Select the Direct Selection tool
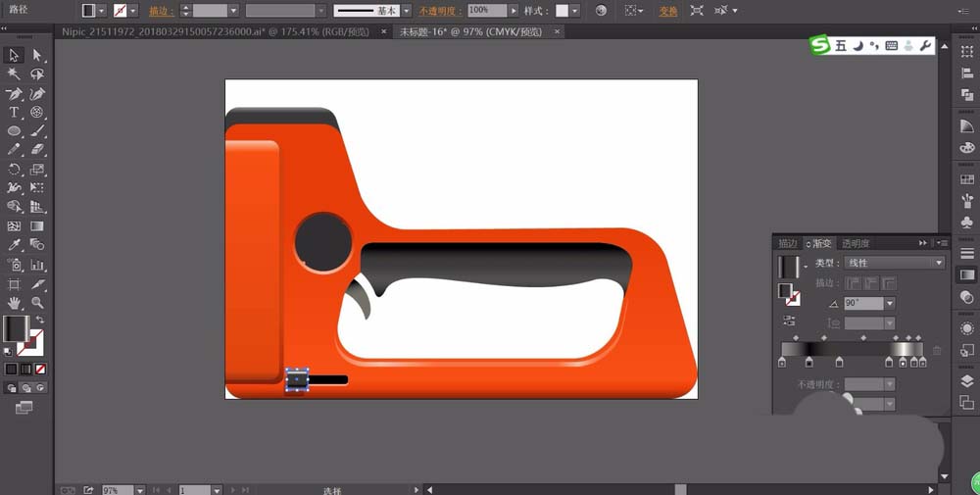Screen dimensions: 980x495 37,56
